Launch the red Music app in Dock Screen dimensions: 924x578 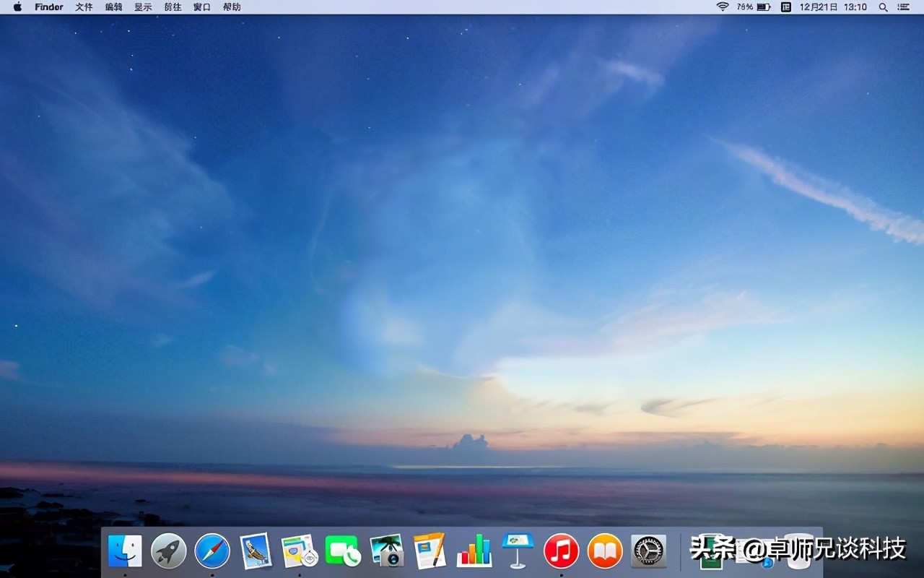point(562,551)
